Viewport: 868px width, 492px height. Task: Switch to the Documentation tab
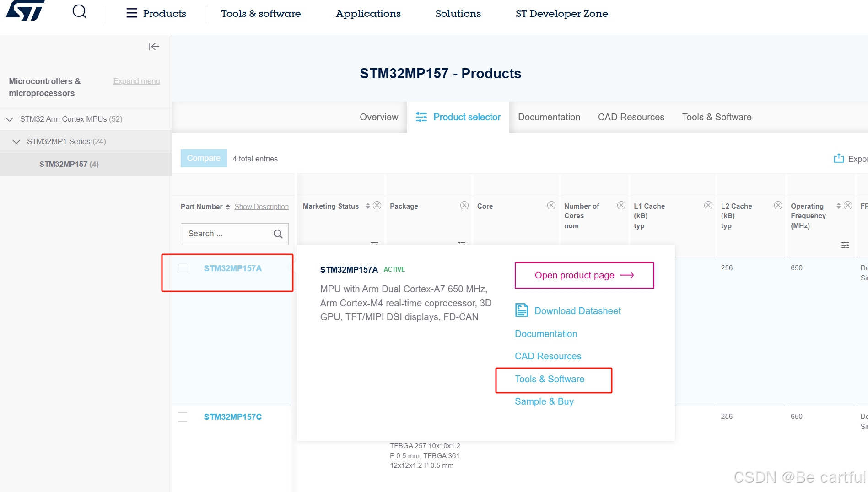(549, 117)
